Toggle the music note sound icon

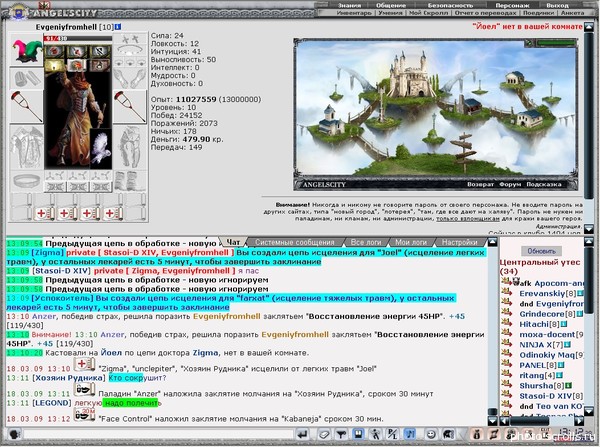410,435
